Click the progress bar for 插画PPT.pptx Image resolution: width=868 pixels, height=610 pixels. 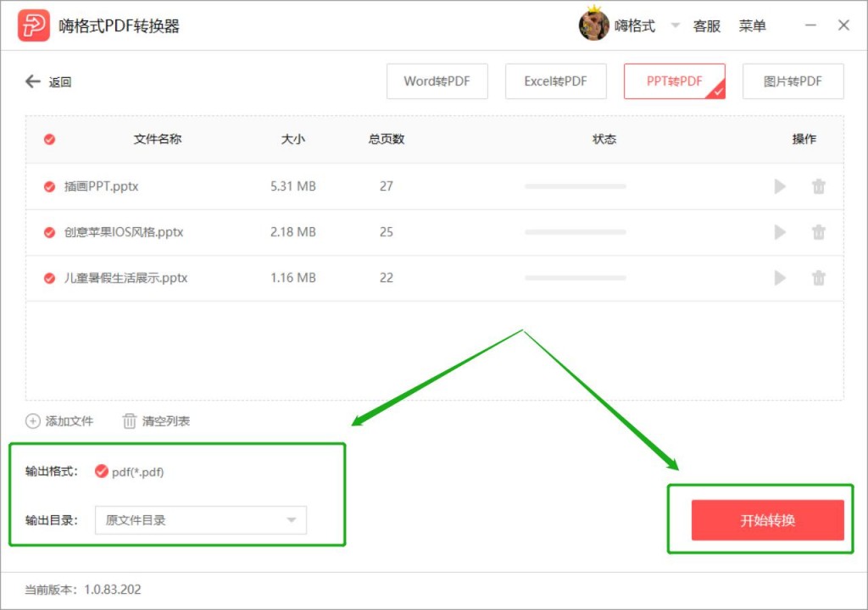click(x=576, y=186)
